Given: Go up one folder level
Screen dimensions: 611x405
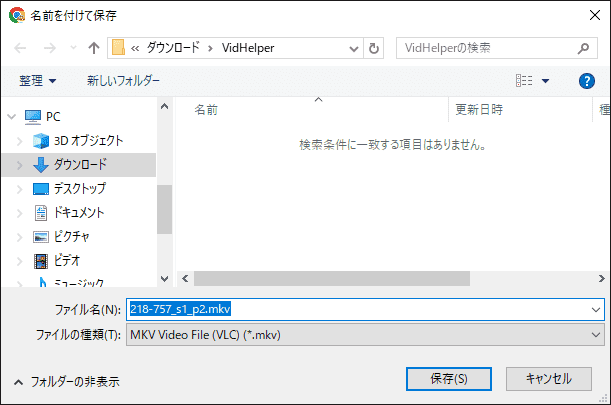Looking at the screenshot, I should [94, 48].
